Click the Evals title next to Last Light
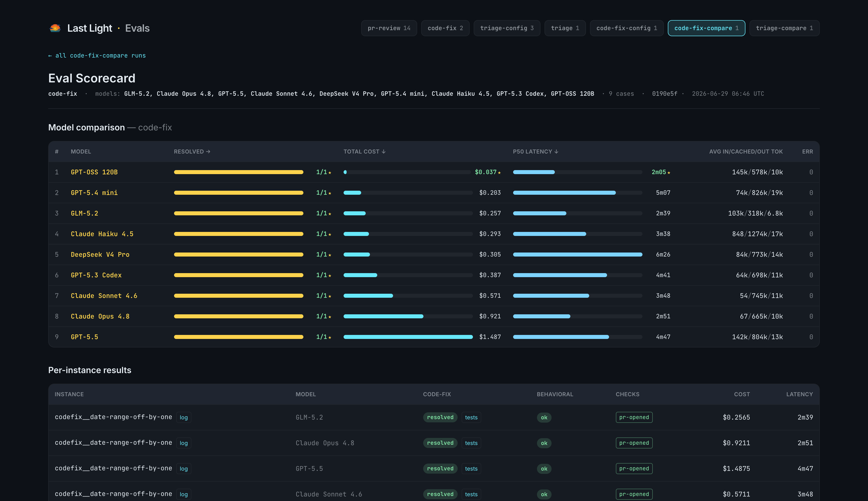Image resolution: width=868 pixels, height=501 pixels. point(137,28)
